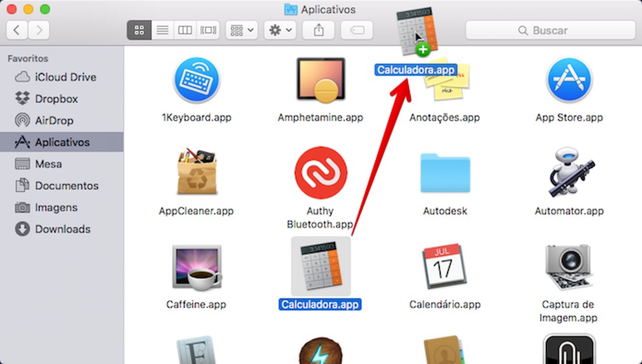
Task: Click the Calendário.app file name
Action: tap(445, 304)
